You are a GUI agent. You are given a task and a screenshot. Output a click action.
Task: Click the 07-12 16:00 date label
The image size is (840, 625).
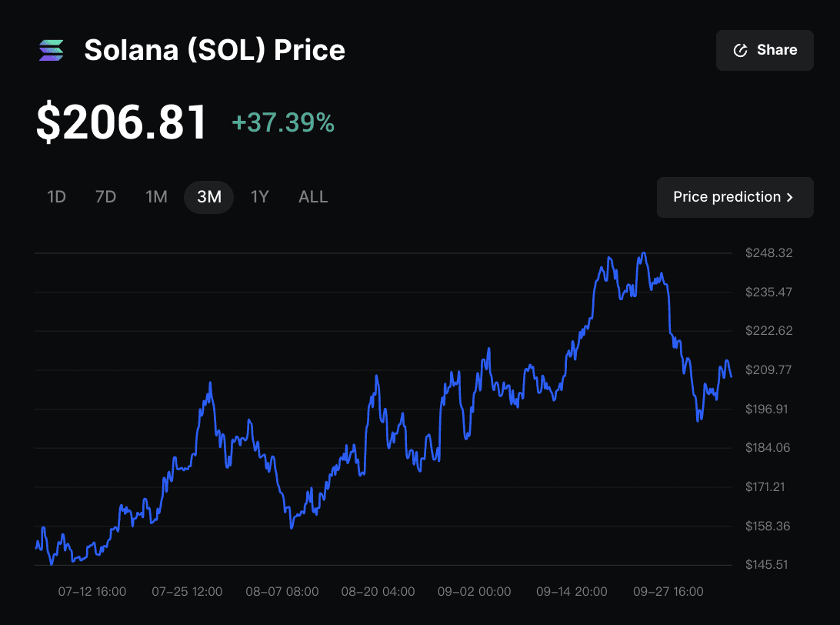(x=92, y=592)
